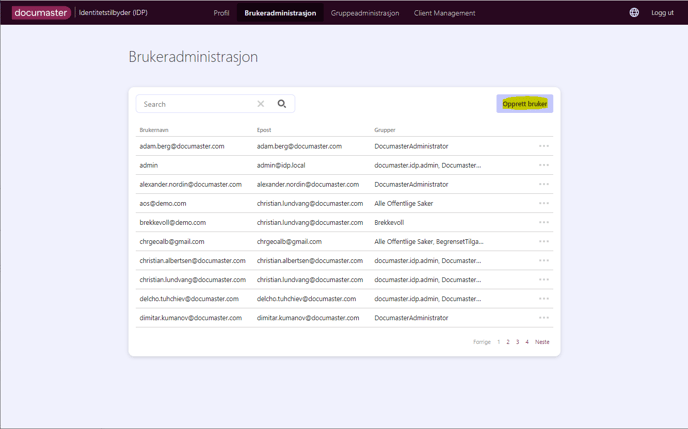Select username adam.berg@documaster.com
Image resolution: width=688 pixels, height=429 pixels.
pos(182,146)
